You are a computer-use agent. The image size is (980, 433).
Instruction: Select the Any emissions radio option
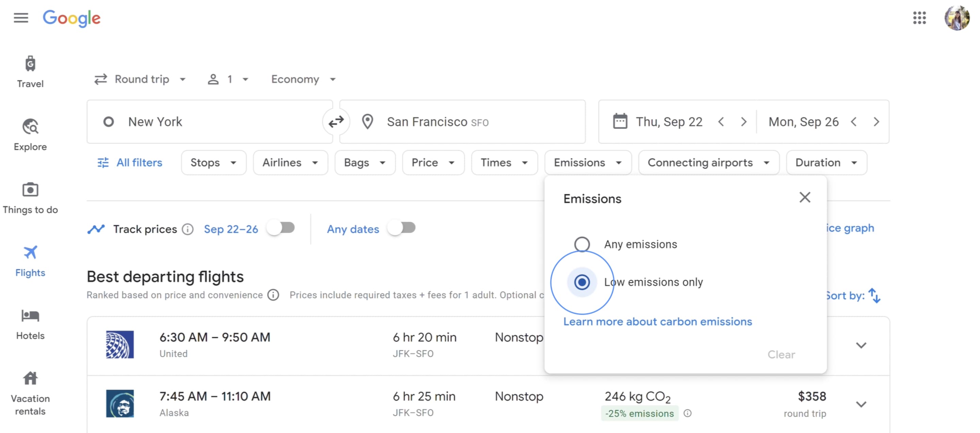pyautogui.click(x=582, y=244)
